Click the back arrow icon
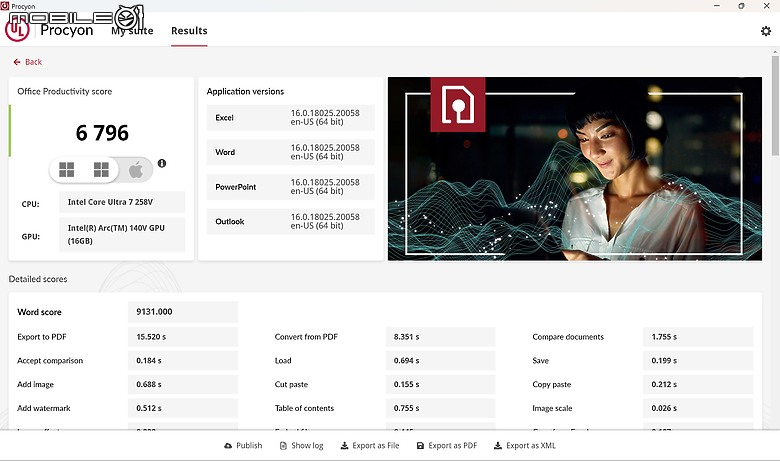 point(17,62)
